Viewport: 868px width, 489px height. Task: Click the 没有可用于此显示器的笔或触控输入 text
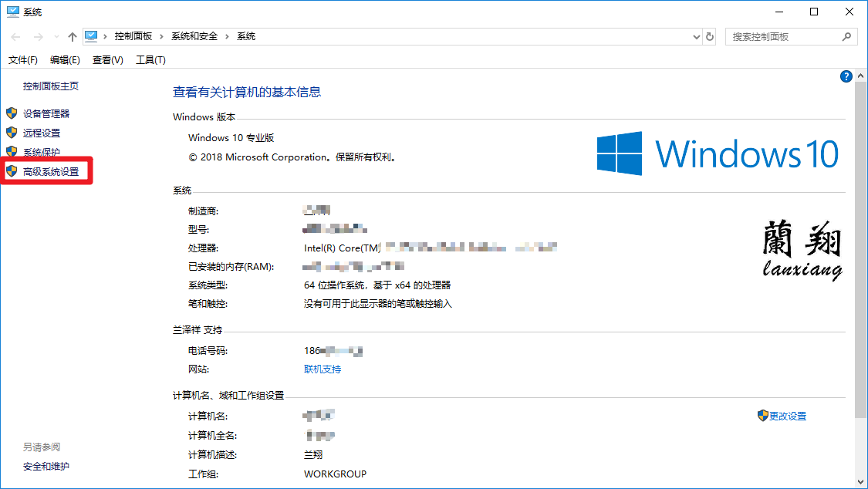tap(378, 304)
